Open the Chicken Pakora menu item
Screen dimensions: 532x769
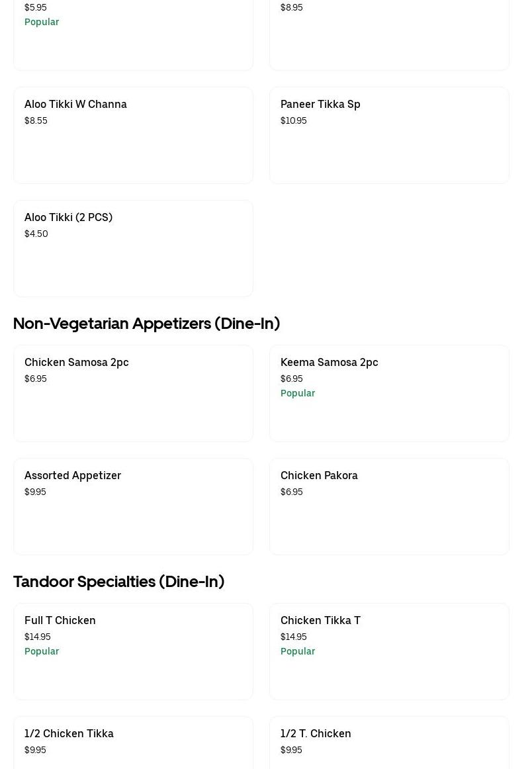(x=389, y=506)
